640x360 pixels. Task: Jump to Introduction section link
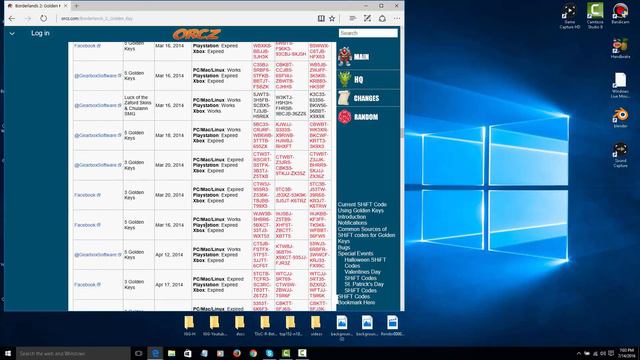[x=352, y=217]
